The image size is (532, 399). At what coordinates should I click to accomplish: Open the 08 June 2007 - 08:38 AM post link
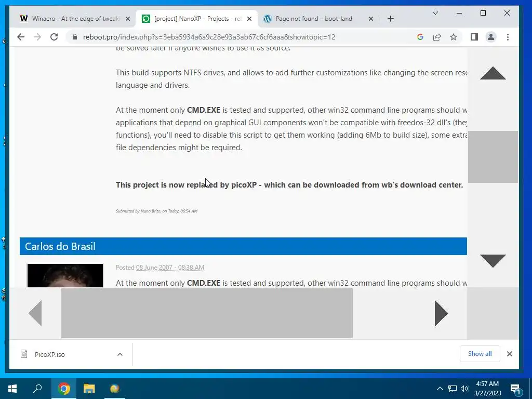pyautogui.click(x=170, y=268)
